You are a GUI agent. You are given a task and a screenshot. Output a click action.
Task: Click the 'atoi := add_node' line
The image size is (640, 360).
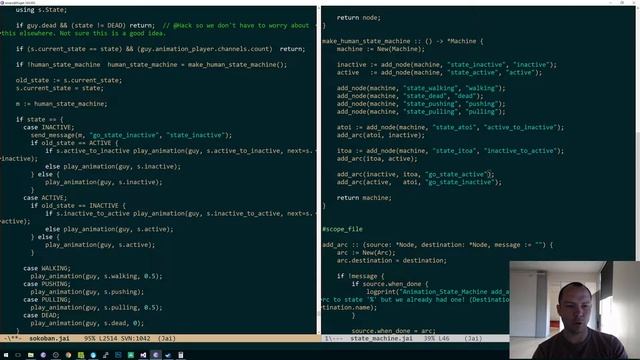pos(450,127)
